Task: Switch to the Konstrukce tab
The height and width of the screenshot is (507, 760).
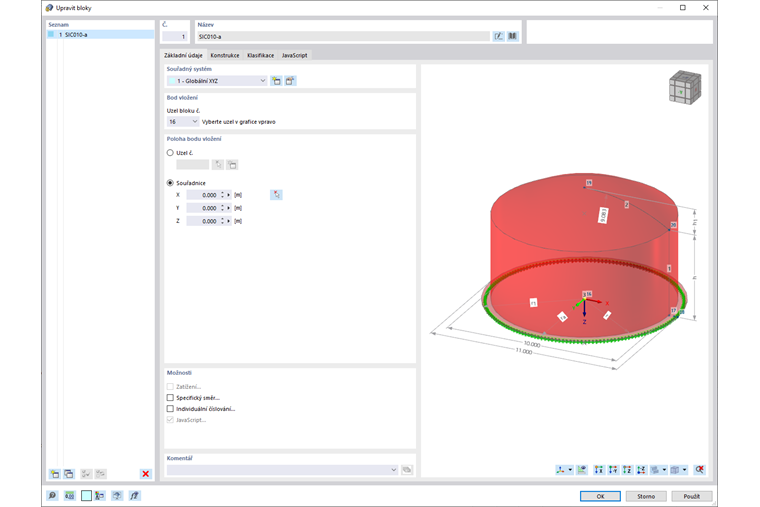Action: pos(225,55)
